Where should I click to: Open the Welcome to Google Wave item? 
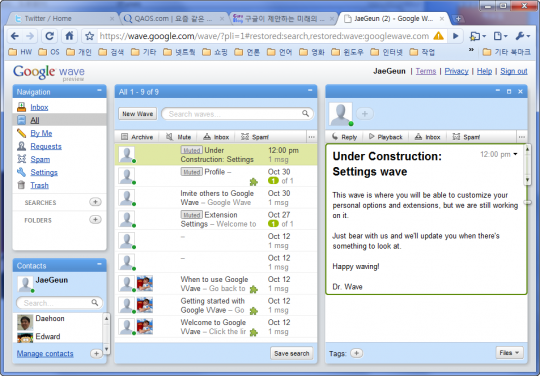[x=216, y=326]
